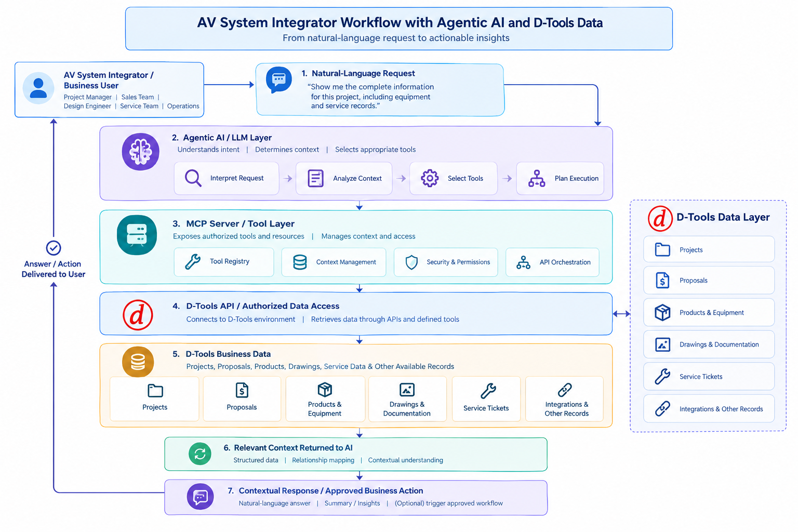Viewport: 798px width, 532px height.
Task: Click the user avatar icon beside AV System Integrator
Action: coord(38,88)
